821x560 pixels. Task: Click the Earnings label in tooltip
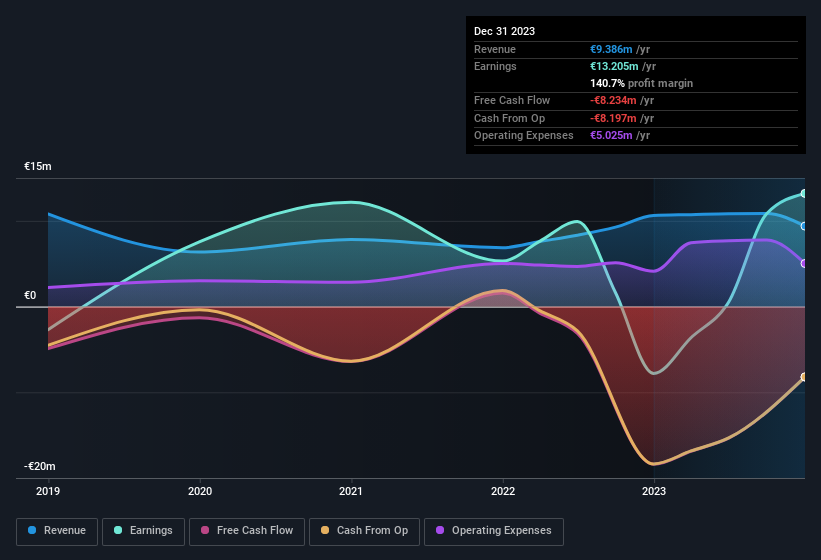coord(495,66)
